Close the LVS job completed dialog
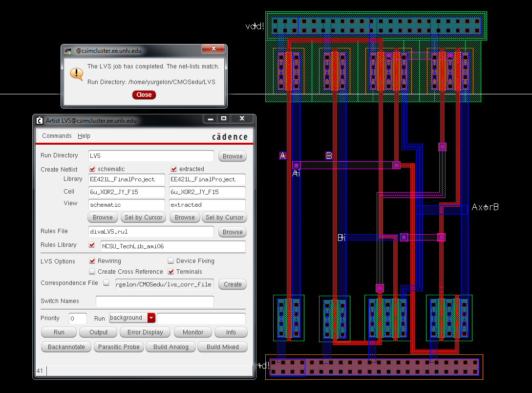The height and width of the screenshot is (393, 532). click(144, 95)
